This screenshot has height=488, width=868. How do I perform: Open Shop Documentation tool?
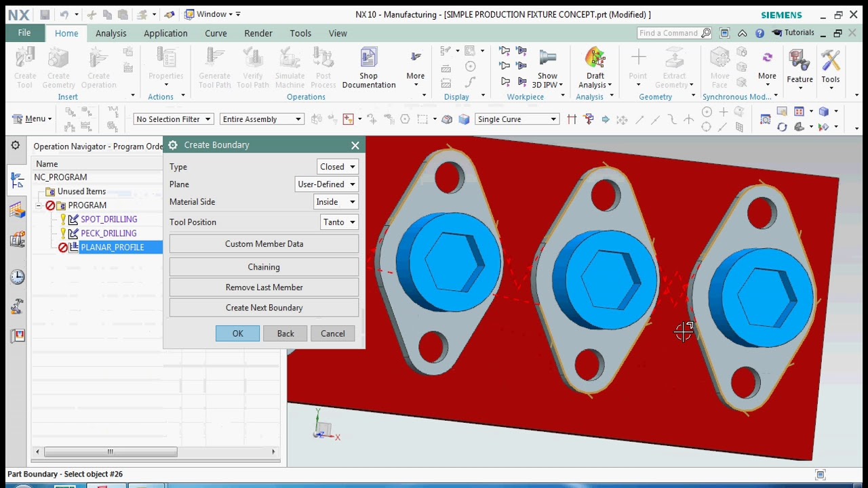point(368,68)
